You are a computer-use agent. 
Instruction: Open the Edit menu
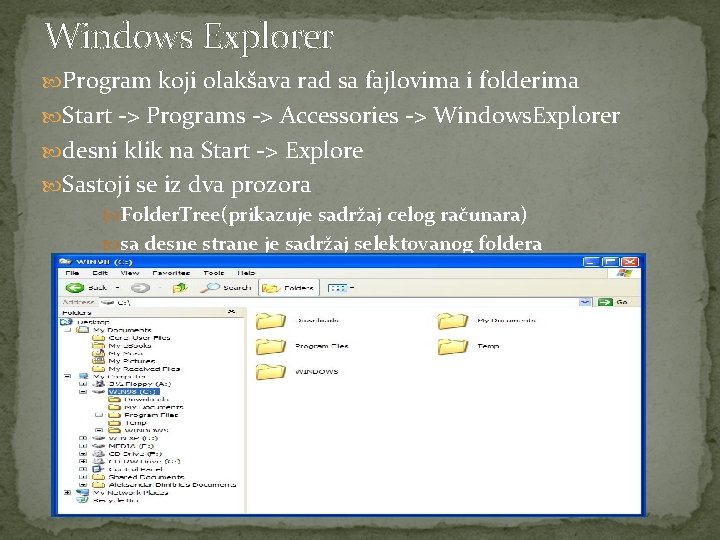(x=100, y=273)
